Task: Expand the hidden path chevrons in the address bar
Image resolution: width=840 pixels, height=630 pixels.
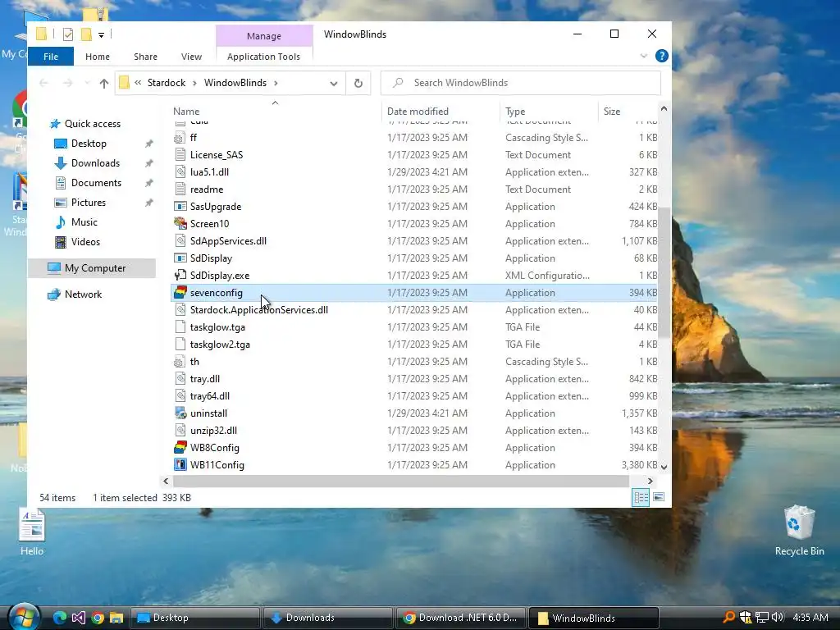Action: (138, 83)
